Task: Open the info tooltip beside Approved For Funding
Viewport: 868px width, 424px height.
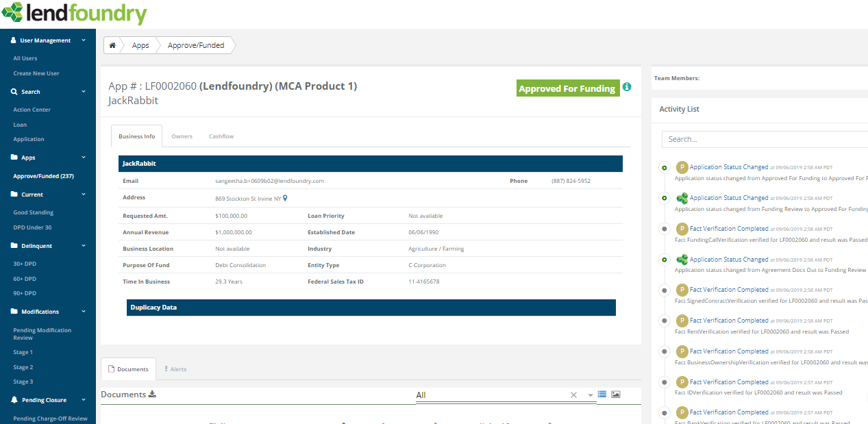Action: [626, 88]
